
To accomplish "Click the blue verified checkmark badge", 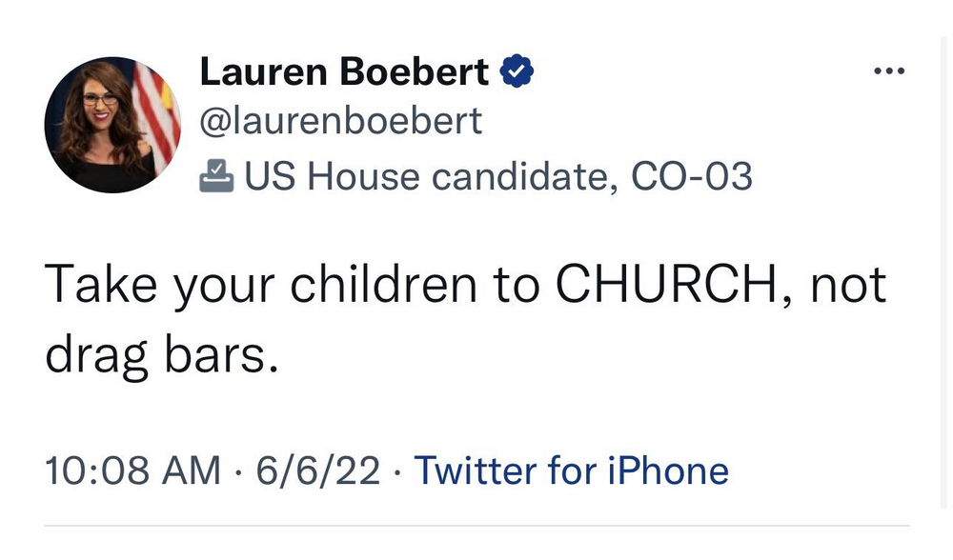I will (517, 72).
